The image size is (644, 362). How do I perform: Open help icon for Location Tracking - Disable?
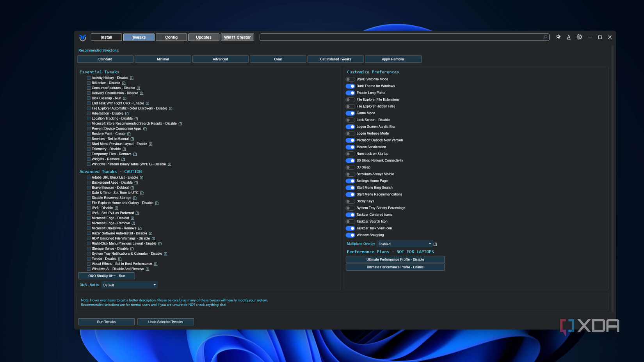136,119
